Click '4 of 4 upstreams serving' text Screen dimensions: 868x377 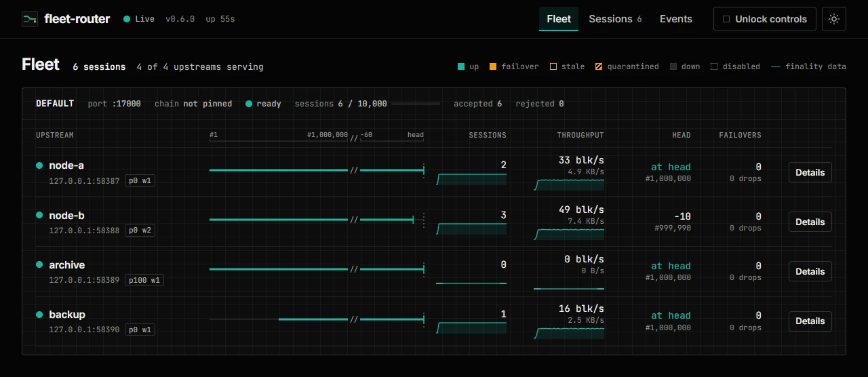click(x=200, y=67)
